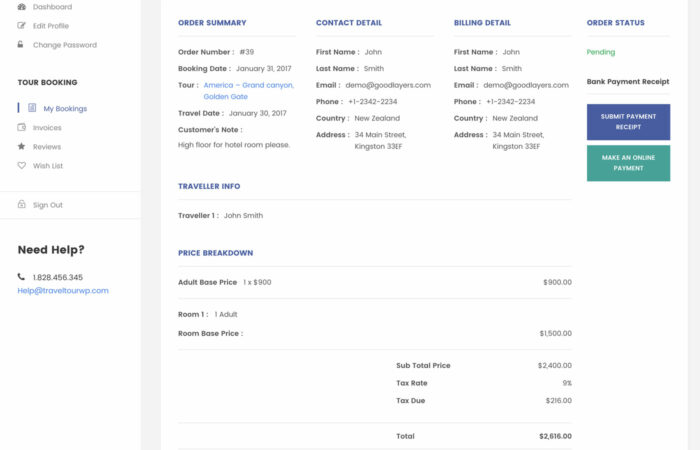
Task: Open the Reviews section
Action: pos(47,147)
